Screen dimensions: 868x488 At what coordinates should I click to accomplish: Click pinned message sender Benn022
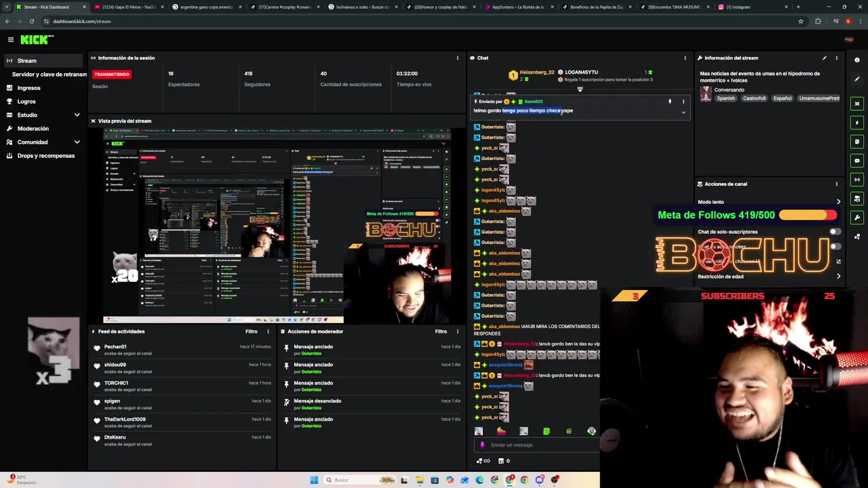tap(534, 102)
